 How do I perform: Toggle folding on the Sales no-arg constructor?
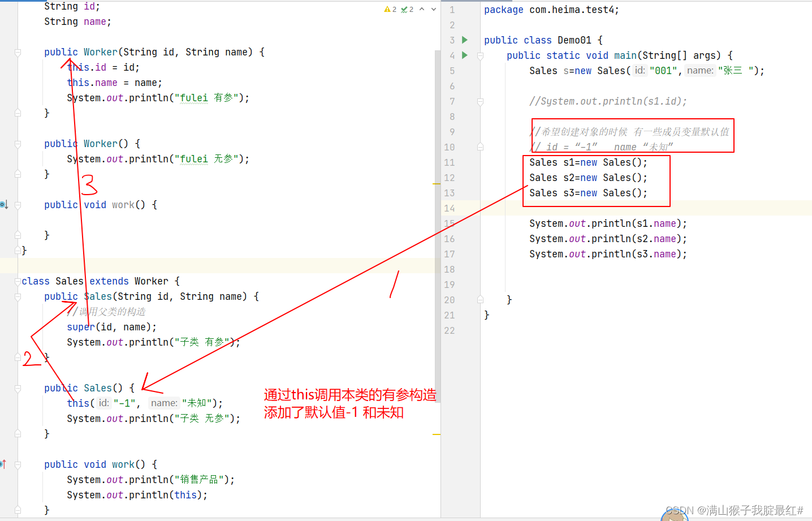17,388
